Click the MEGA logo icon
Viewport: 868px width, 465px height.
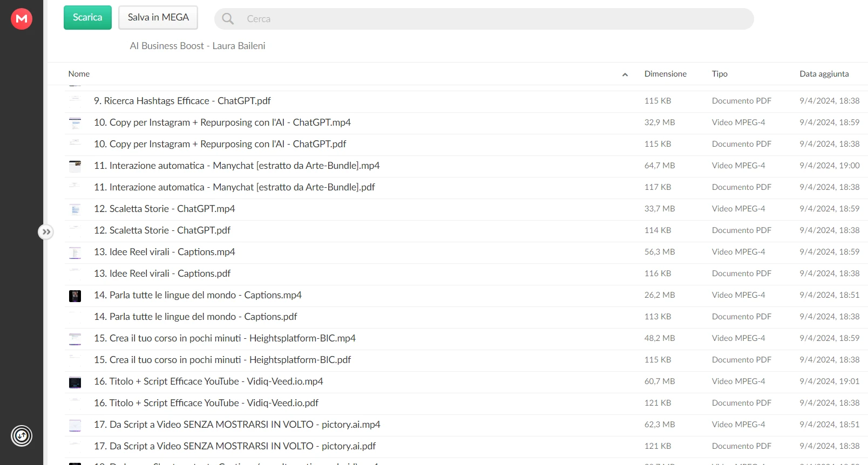pos(22,19)
